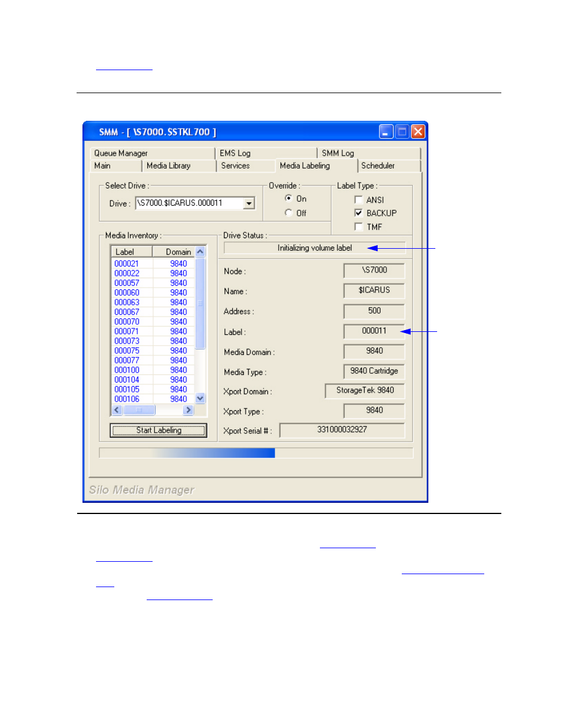The image size is (562, 728).
Task: Switch to the Services tab
Action: click(245, 166)
